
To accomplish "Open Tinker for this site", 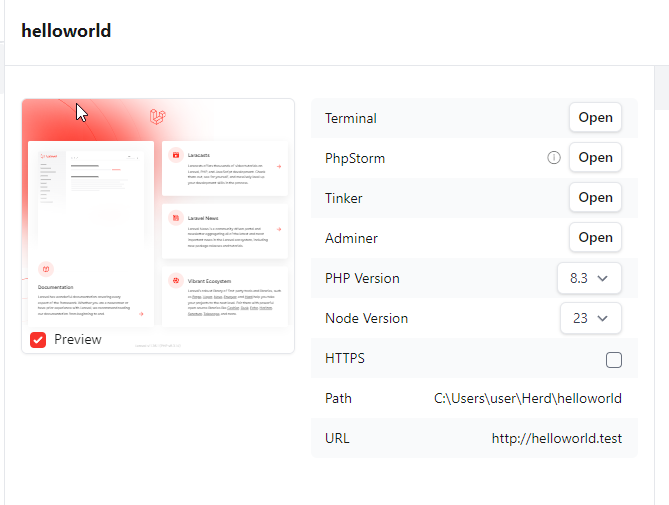I will point(595,197).
